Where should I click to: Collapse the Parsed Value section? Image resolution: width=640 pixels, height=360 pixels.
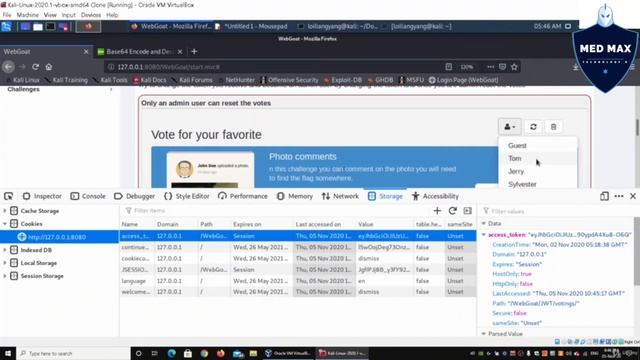484,334
